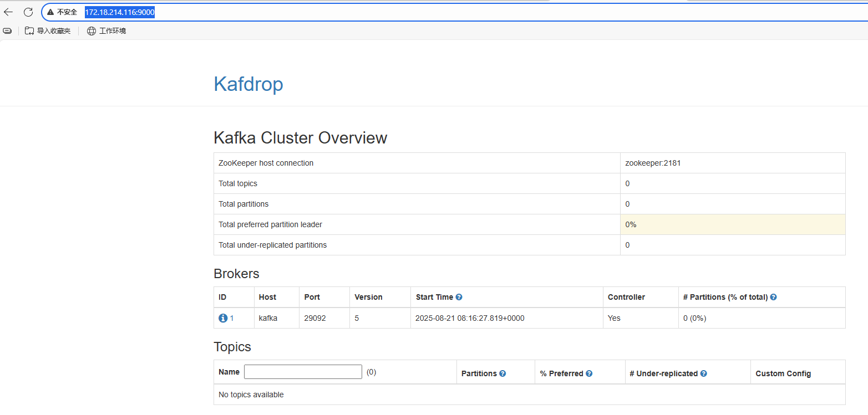The width and height of the screenshot is (868, 415).
Task: Click the page reload icon
Action: pyautogui.click(x=28, y=12)
